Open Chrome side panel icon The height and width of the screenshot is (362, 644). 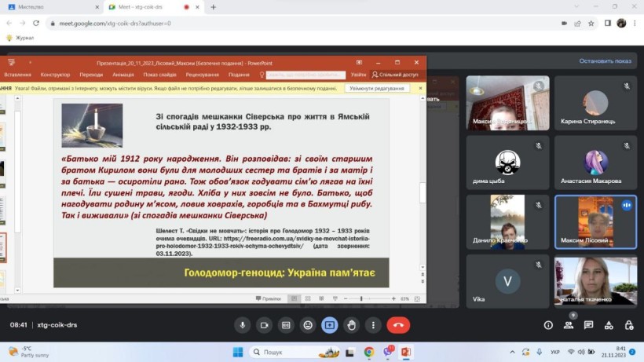607,24
